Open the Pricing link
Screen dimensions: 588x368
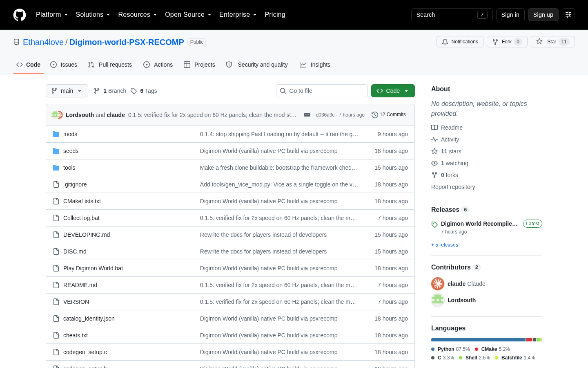click(275, 15)
